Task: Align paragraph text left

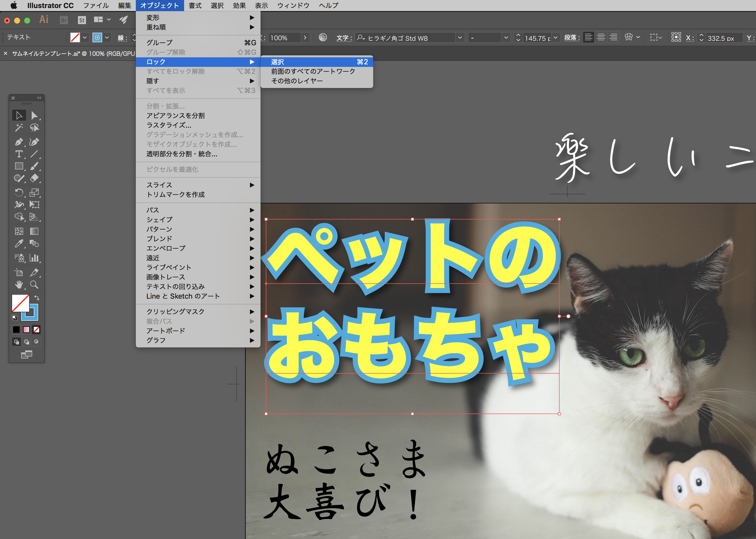Action: (588, 37)
